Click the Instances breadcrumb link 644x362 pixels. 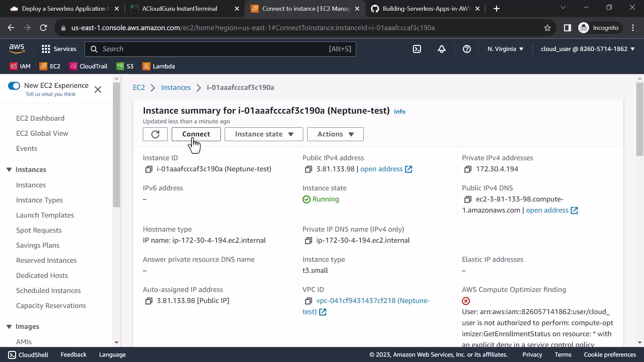176,87
